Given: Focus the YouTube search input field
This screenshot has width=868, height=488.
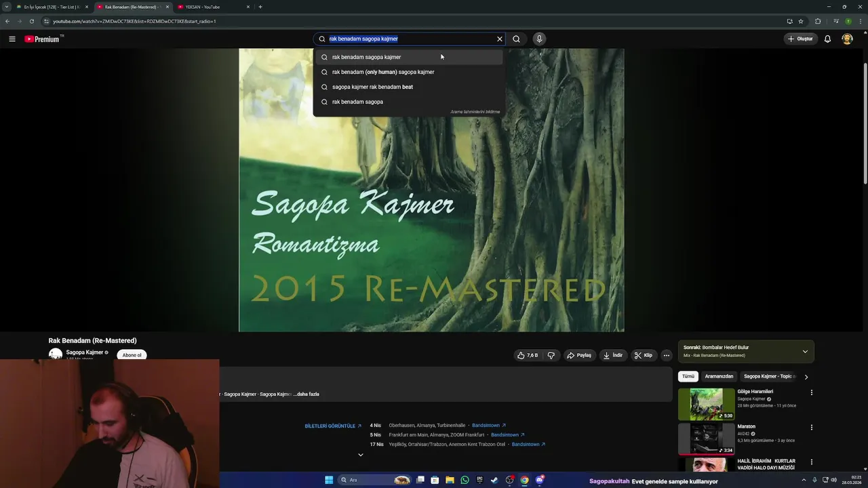Looking at the screenshot, I should (410, 39).
